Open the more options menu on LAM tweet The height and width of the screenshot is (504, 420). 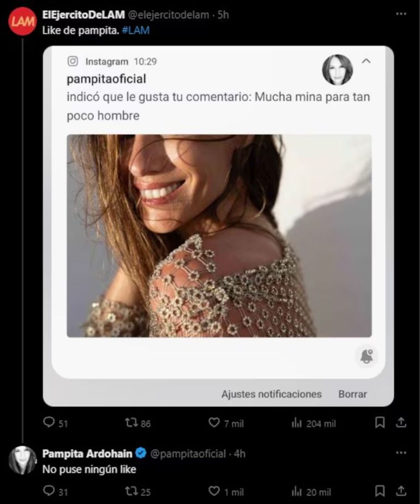(x=400, y=14)
